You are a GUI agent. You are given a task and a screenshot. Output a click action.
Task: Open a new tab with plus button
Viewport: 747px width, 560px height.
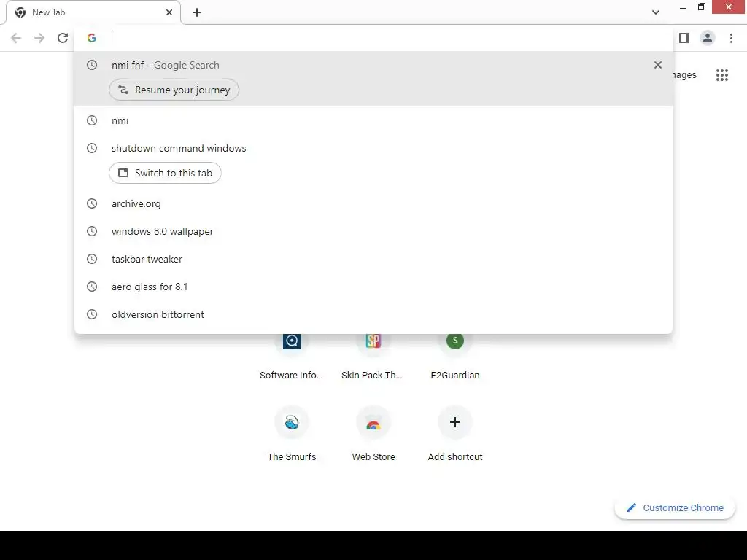[197, 12]
